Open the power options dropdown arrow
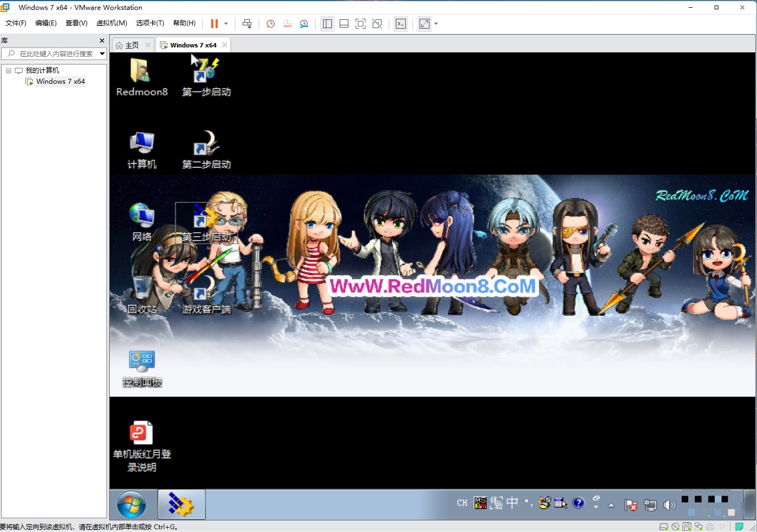This screenshot has width=757, height=532. point(226,24)
